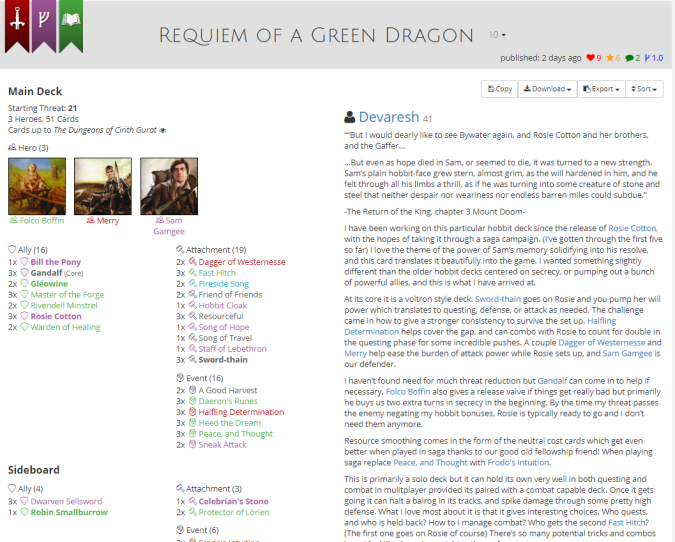Open Master of the Forge card
The height and width of the screenshot is (542, 675).
(67, 294)
